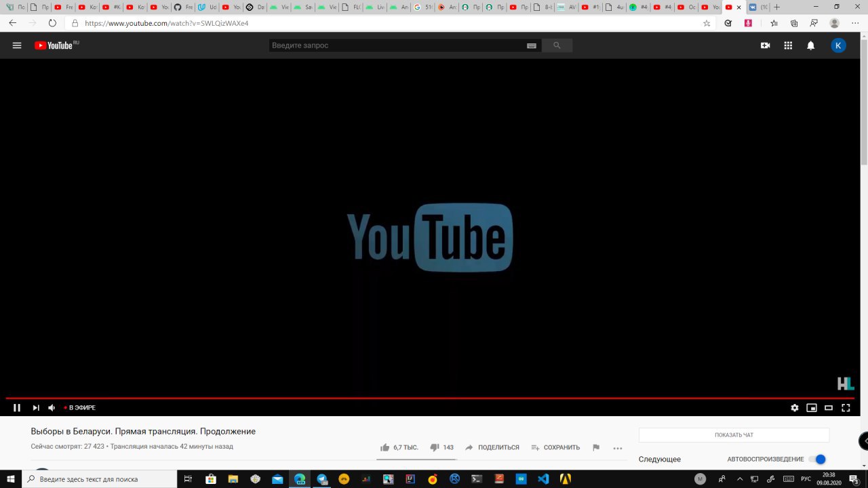This screenshot has width=868, height=488.
Task: Like the video (6,7 тыс.)
Action: (x=399, y=447)
